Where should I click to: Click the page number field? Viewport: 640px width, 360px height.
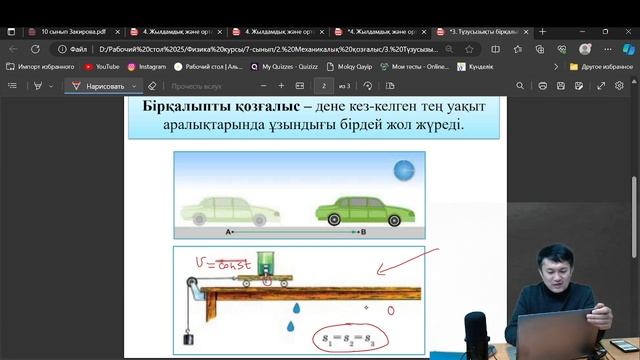[324, 86]
